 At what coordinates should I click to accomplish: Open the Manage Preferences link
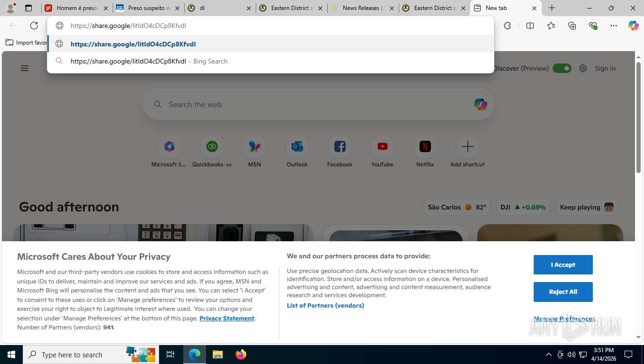point(564,319)
